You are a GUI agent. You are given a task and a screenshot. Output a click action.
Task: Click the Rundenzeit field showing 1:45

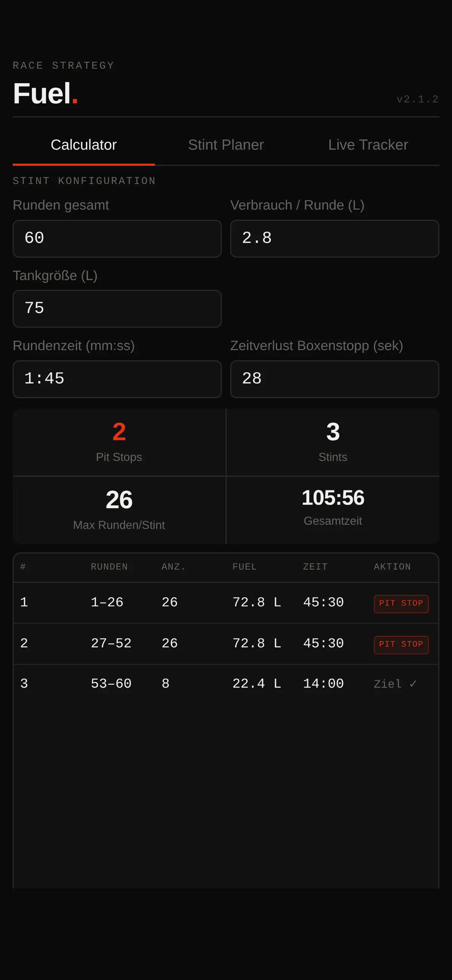coord(117,379)
